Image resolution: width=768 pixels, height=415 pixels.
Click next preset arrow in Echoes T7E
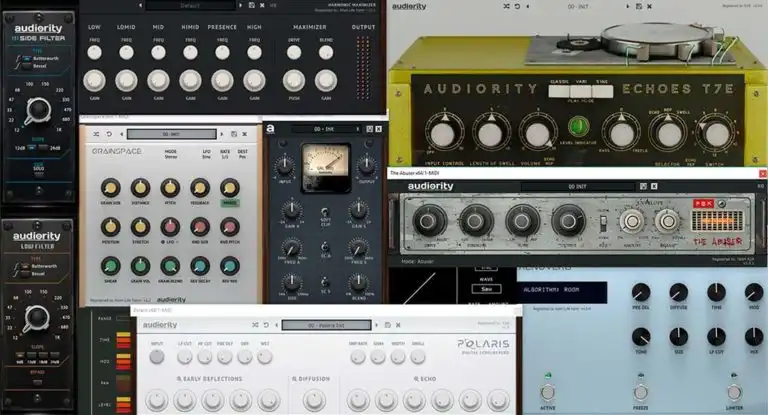627,6
